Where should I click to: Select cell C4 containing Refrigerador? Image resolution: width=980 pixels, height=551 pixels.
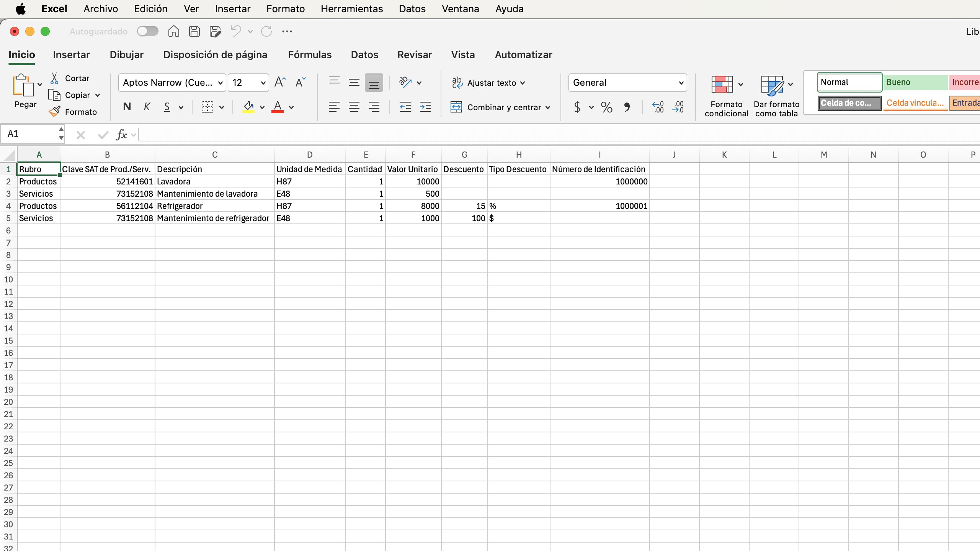coord(214,206)
